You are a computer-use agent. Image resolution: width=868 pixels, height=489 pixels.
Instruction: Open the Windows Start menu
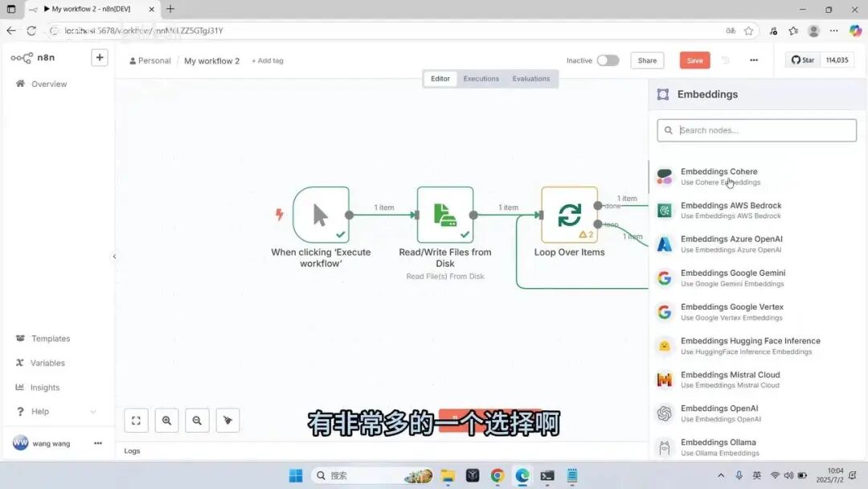296,475
